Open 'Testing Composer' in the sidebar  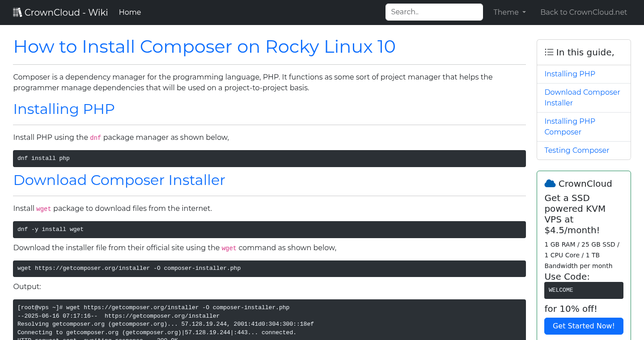(x=576, y=150)
